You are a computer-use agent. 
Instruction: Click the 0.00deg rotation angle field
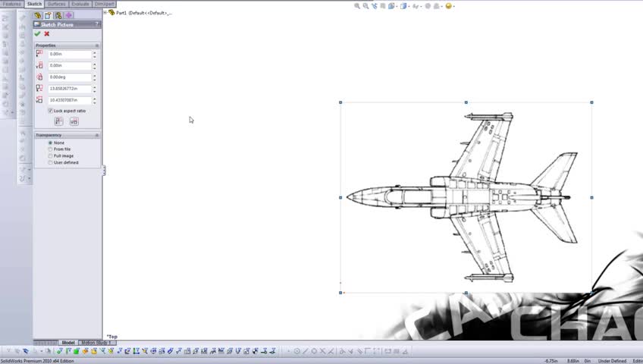tap(70, 77)
